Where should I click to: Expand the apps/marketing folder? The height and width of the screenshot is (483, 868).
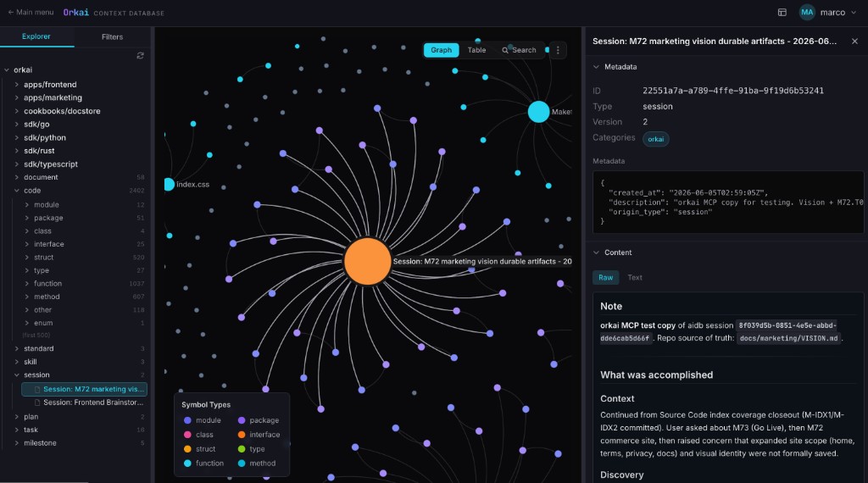[x=17, y=98]
